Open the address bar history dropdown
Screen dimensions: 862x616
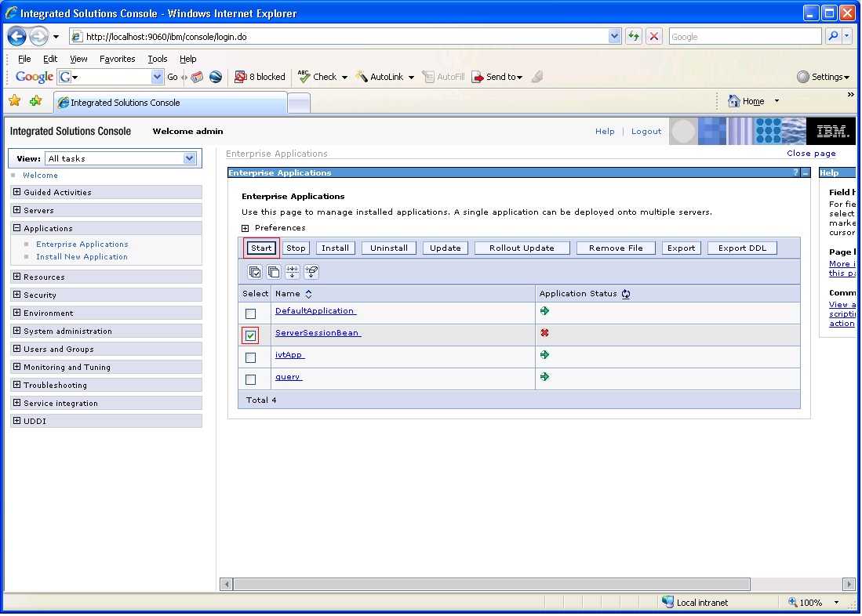[x=614, y=37]
